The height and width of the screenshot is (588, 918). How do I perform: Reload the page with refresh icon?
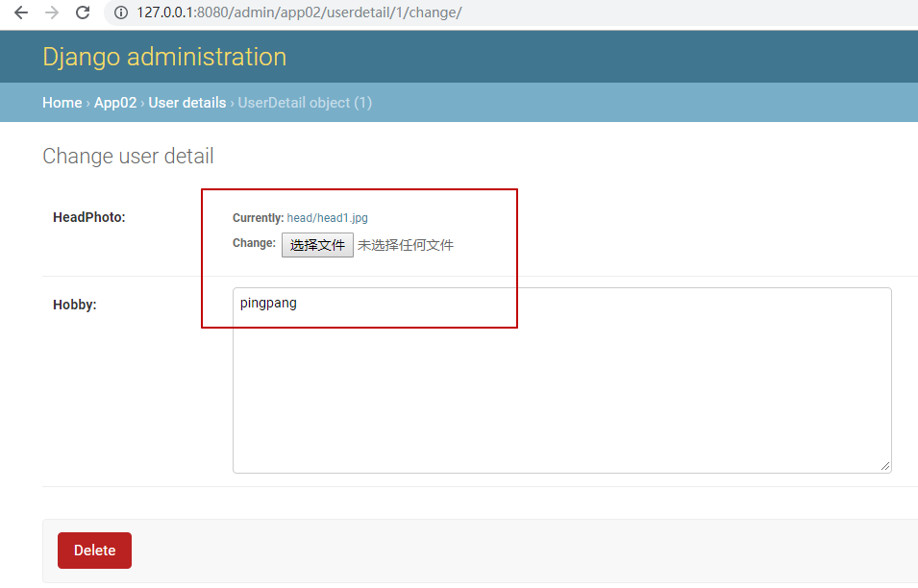83,12
